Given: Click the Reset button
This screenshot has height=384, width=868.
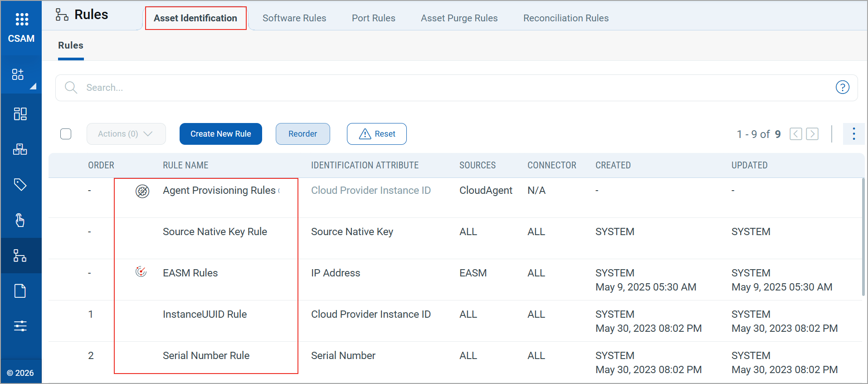Looking at the screenshot, I should pyautogui.click(x=377, y=134).
